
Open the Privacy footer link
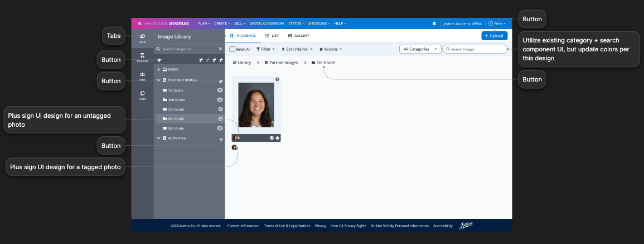pos(321,226)
